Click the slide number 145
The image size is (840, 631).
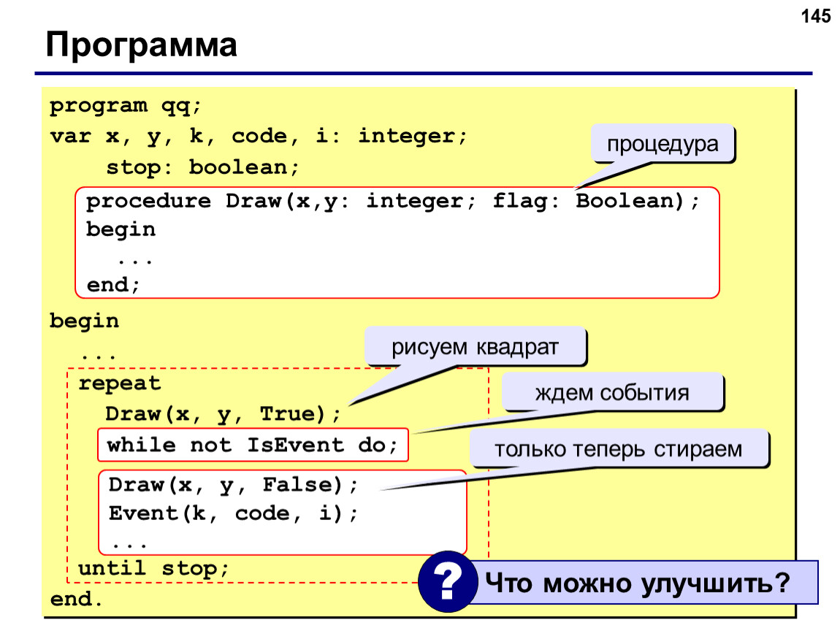point(815,16)
